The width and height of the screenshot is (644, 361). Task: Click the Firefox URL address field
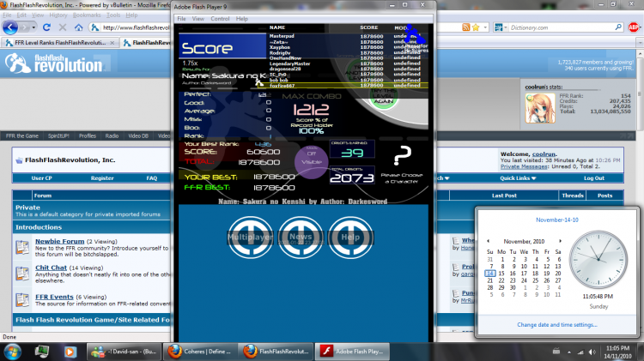[136, 27]
